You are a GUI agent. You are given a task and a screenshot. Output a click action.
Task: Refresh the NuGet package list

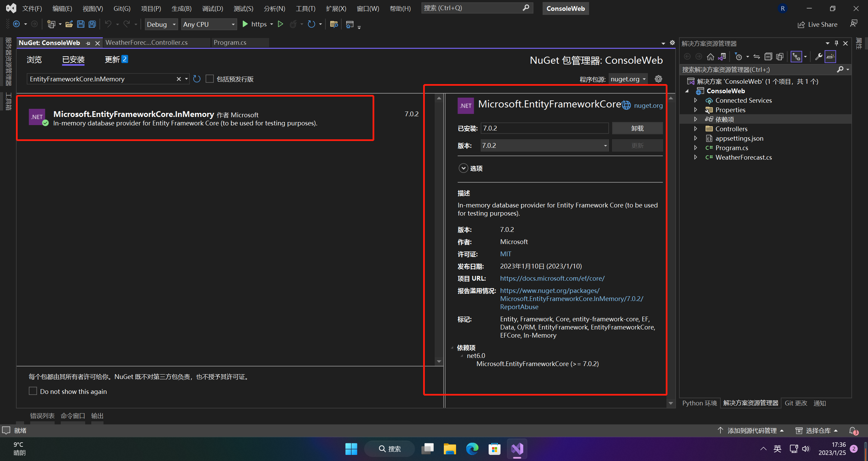[197, 79]
